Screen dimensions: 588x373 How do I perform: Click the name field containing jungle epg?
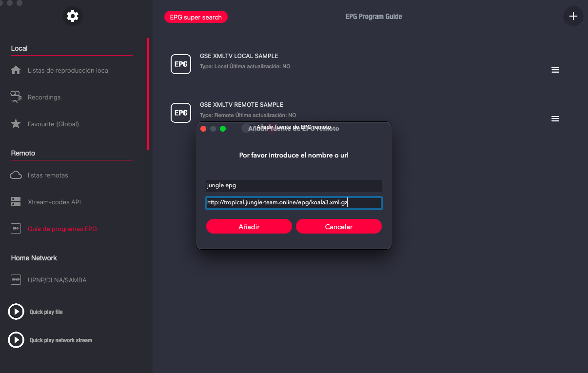click(x=294, y=186)
